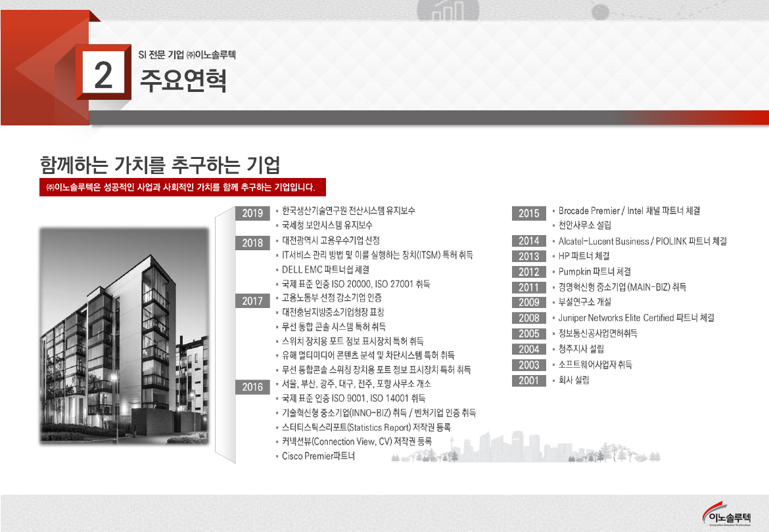Click the red section number 2 badge
Viewport: 769px width, 532px height.
pos(104,73)
